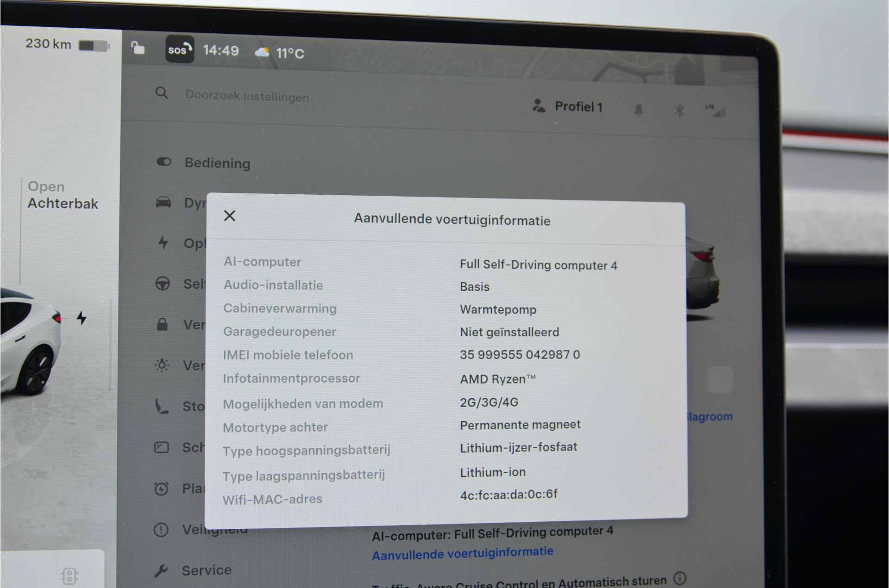Select the 2G/3G/4G modem value
889x588 pixels.
tap(489, 402)
